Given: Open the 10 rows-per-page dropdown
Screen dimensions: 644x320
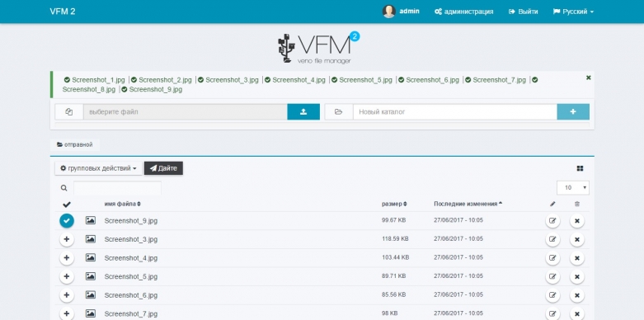Looking at the screenshot, I should click(573, 188).
